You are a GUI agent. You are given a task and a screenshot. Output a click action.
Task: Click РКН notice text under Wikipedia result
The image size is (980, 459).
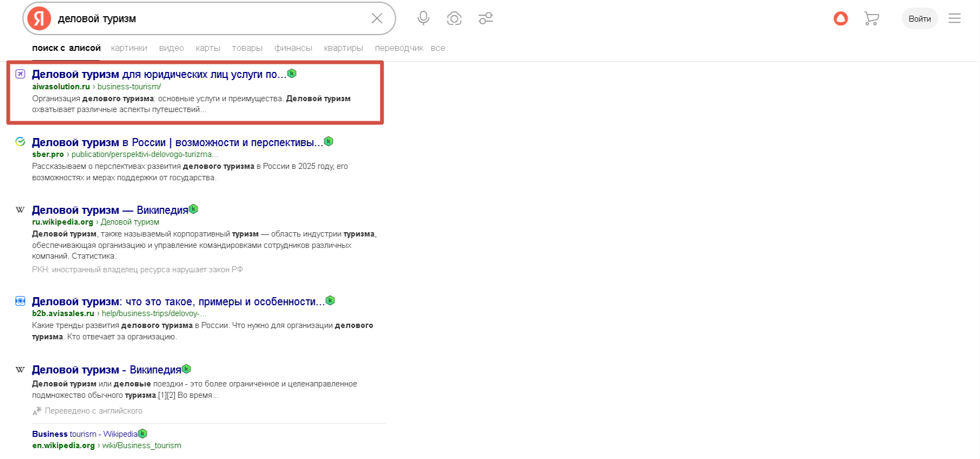(137, 270)
